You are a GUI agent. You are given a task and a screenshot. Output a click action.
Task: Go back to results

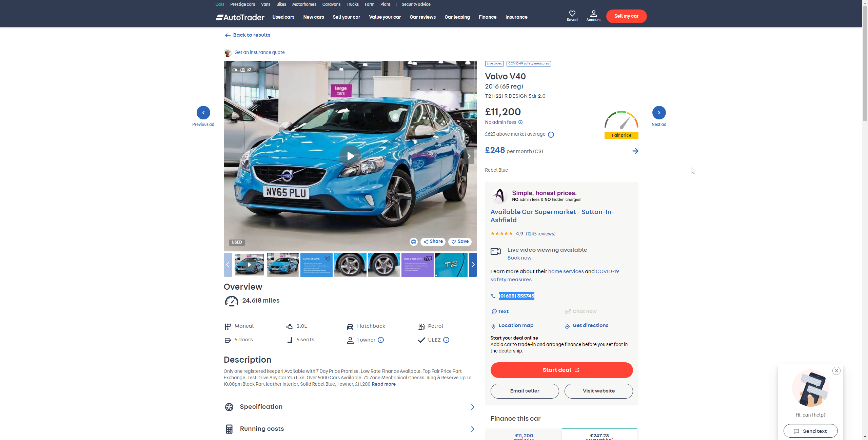point(248,35)
